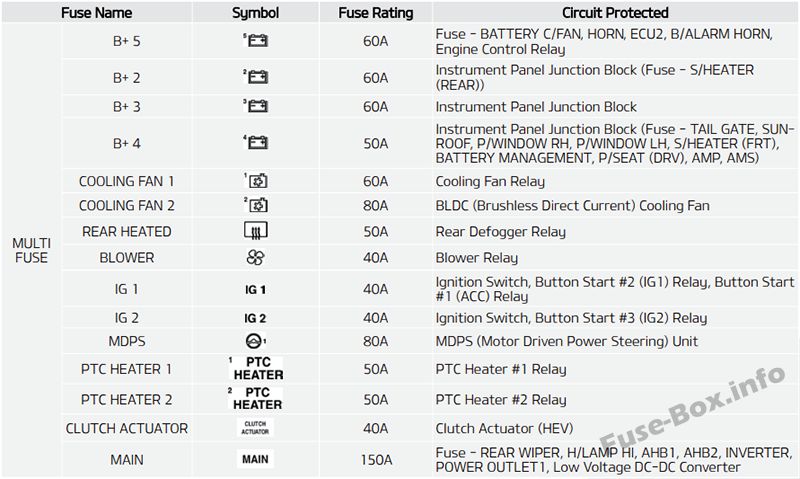Click the Clutch Actuator symbol icon
This screenshot has height=479, width=800.
click(255, 428)
